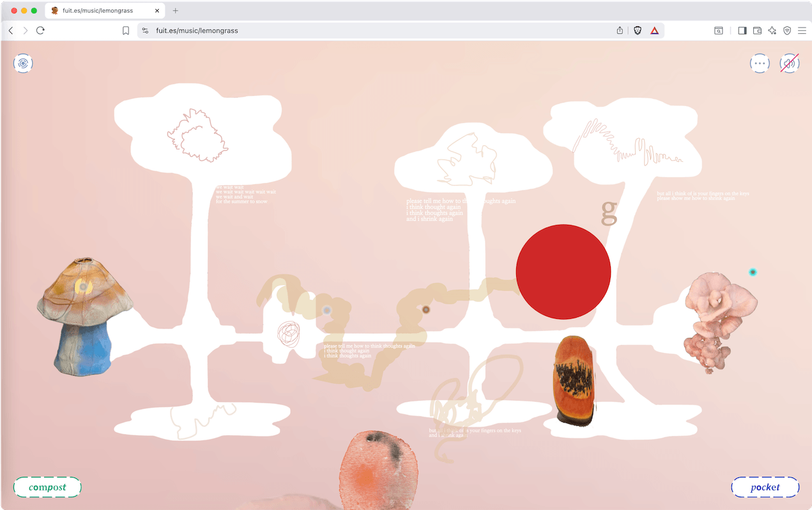Toggle the browser sidebar panel icon

pos(742,30)
